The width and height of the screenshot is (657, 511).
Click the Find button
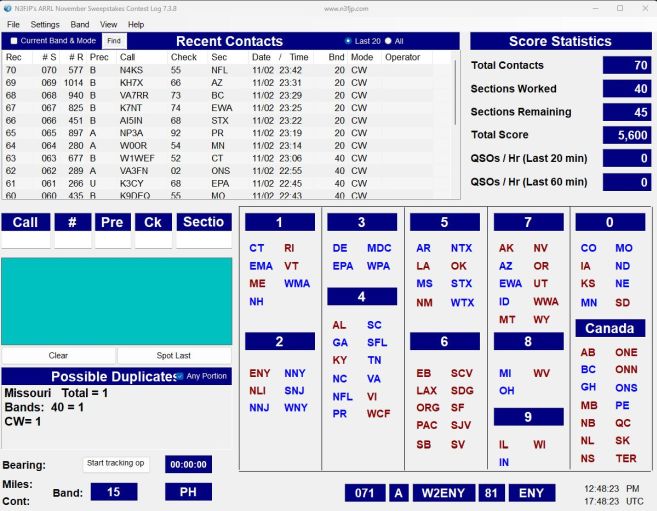(114, 41)
